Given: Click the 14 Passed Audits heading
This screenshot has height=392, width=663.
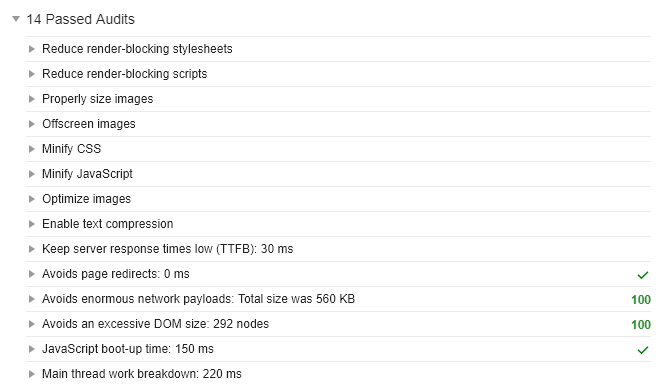Looking at the screenshot, I should pos(80,19).
